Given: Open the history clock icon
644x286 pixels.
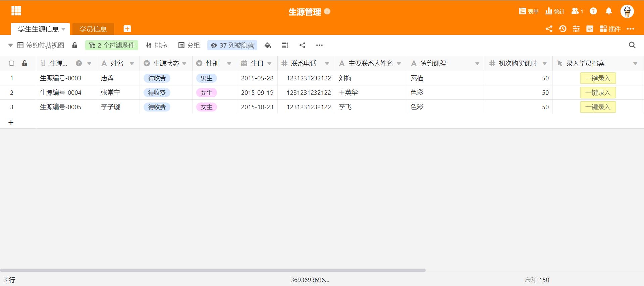Looking at the screenshot, I should click(563, 29).
